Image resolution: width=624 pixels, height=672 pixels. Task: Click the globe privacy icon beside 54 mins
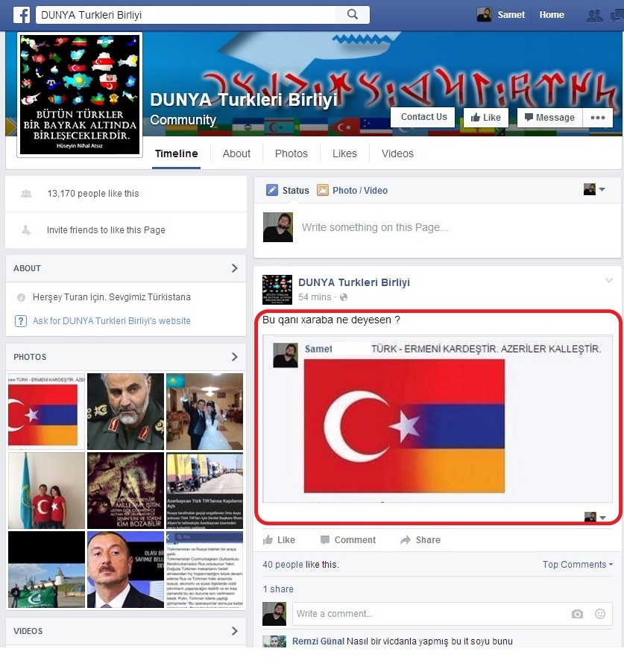[x=344, y=297]
